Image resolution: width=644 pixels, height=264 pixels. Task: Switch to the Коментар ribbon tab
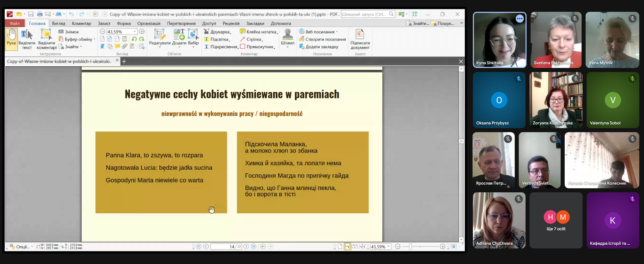click(81, 23)
